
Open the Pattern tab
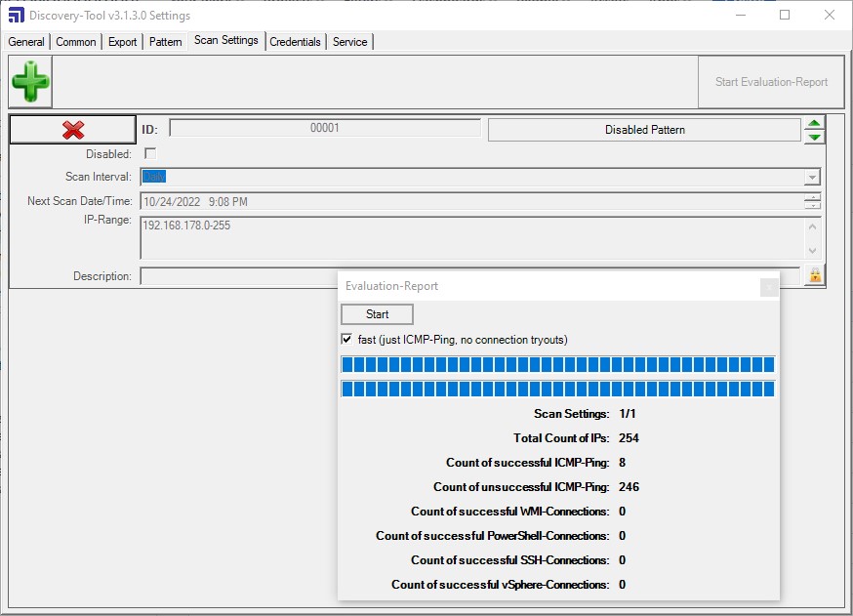pos(165,42)
